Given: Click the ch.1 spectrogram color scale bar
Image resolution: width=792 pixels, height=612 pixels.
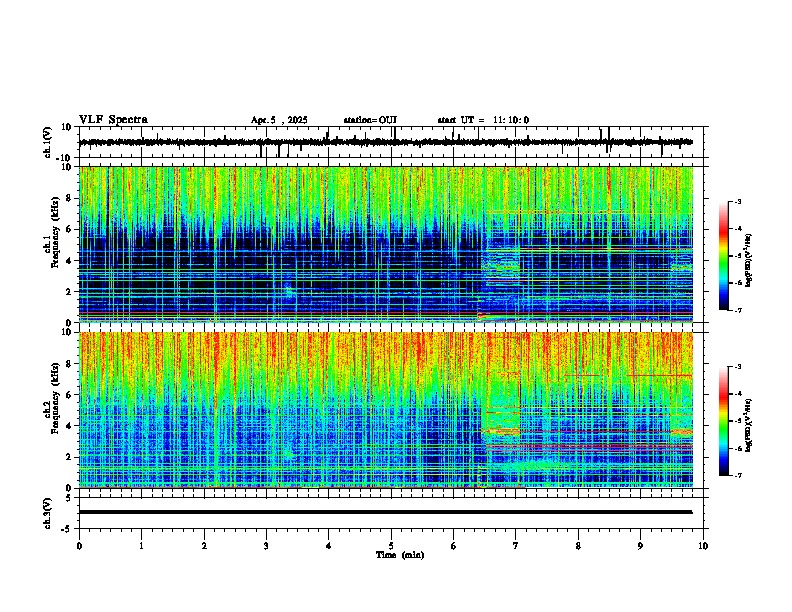Looking at the screenshot, I should click(724, 256).
